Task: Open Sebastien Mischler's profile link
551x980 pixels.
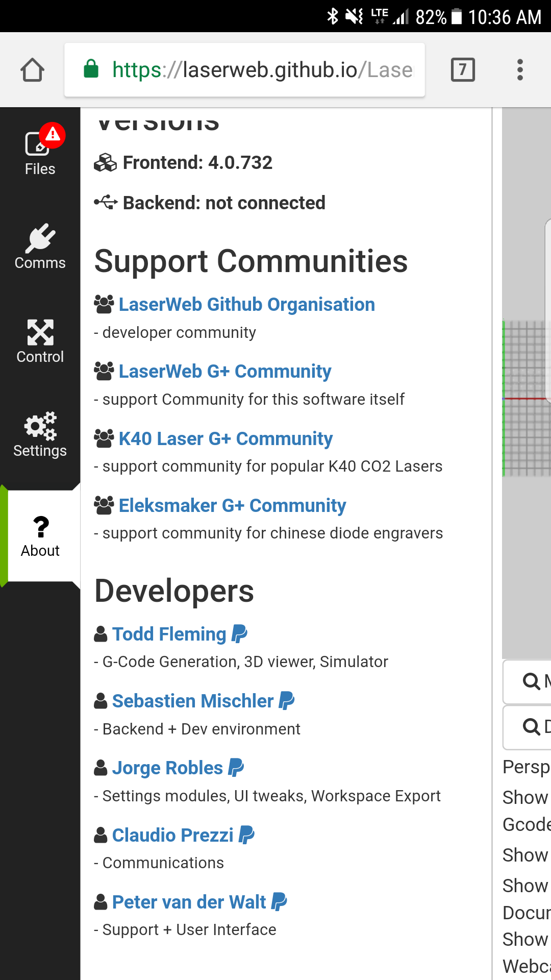Action: (x=193, y=701)
